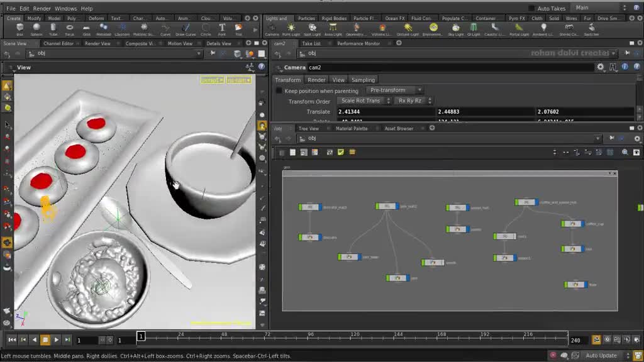Toggle Keep position when parenting checkbox
The width and height of the screenshot is (644, 362).
[279, 90]
